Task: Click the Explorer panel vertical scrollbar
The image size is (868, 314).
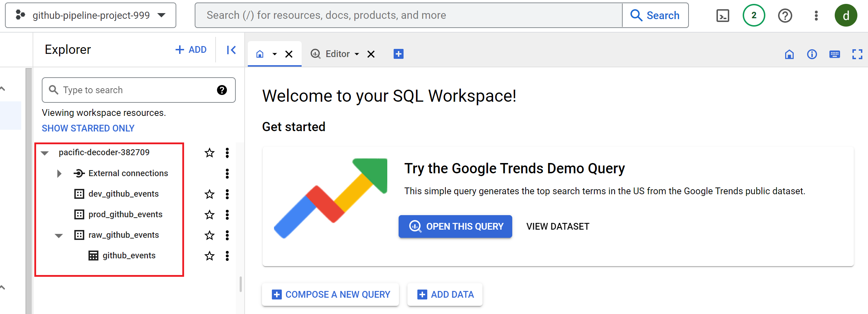Action: (x=241, y=284)
